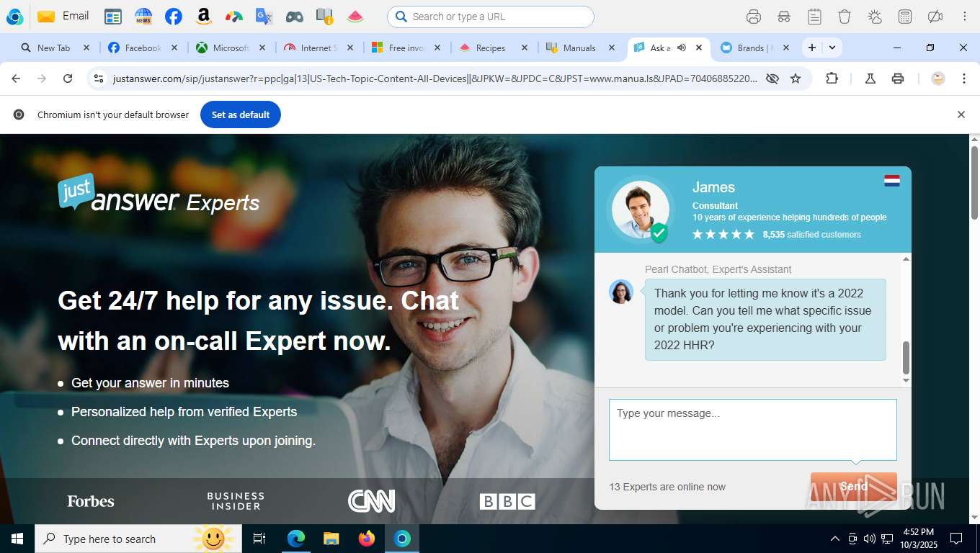Click the taskbar Type here to search box
The width and height of the screenshot is (980, 553).
(x=137, y=539)
